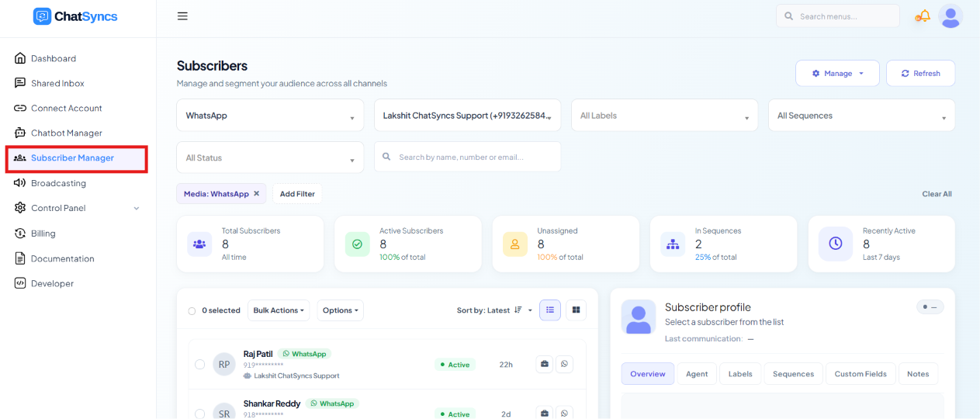980x419 pixels.
Task: Click Clear All filters
Action: [937, 194]
